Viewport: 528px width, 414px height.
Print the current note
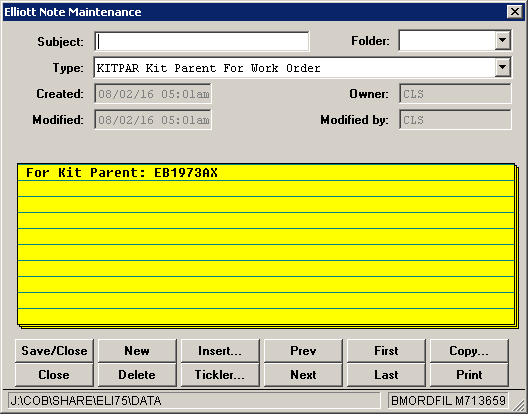point(469,375)
